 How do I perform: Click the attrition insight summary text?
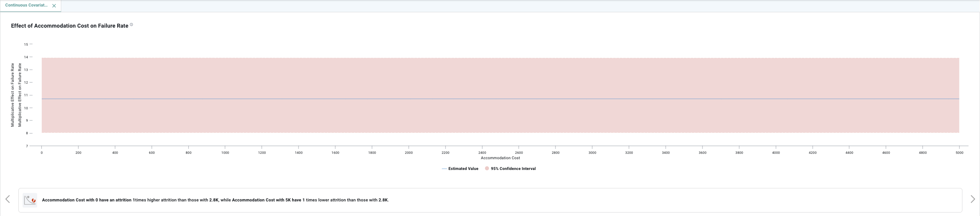(215, 200)
